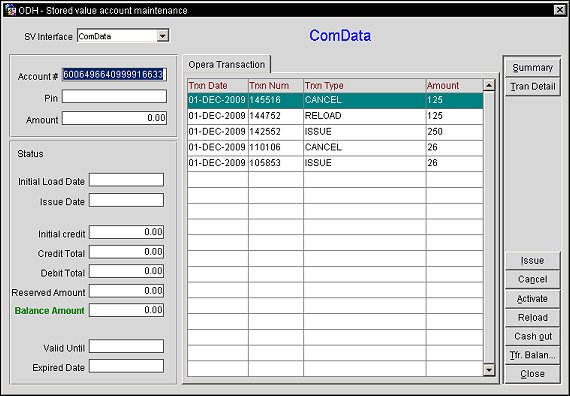Select the ISSUE transaction with amount 250
The image size is (570, 396).
pyautogui.click(x=335, y=132)
